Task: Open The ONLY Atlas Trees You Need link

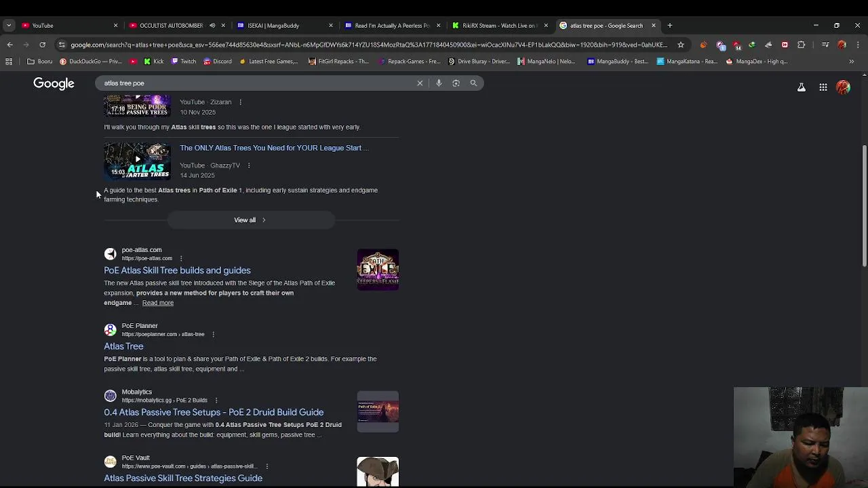Action: 274,148
